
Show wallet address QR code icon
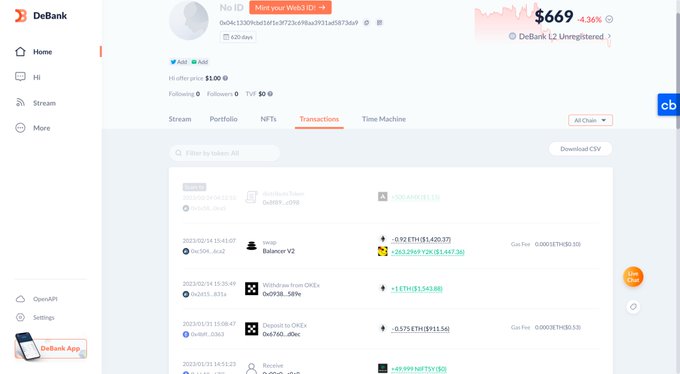[x=379, y=23]
